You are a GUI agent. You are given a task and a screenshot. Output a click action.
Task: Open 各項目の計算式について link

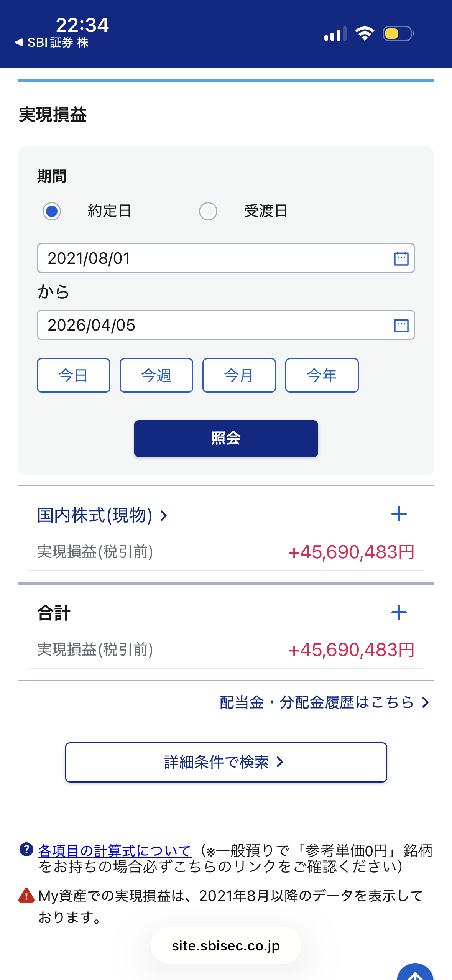[115, 851]
